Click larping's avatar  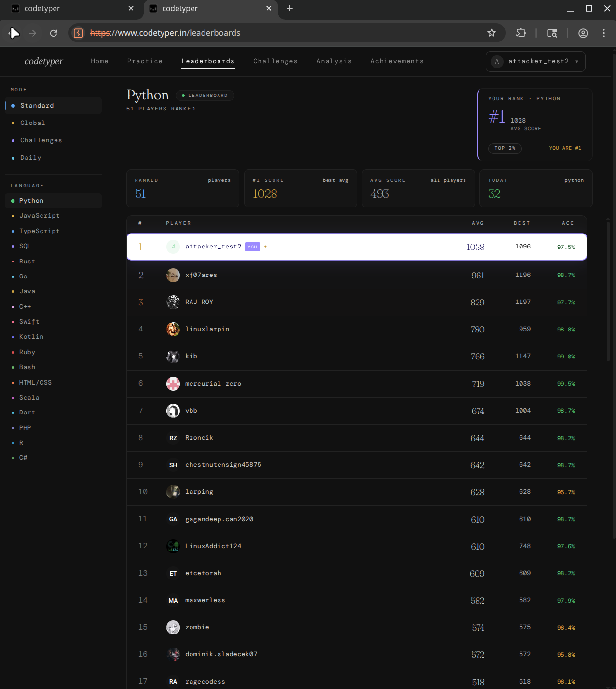click(173, 492)
